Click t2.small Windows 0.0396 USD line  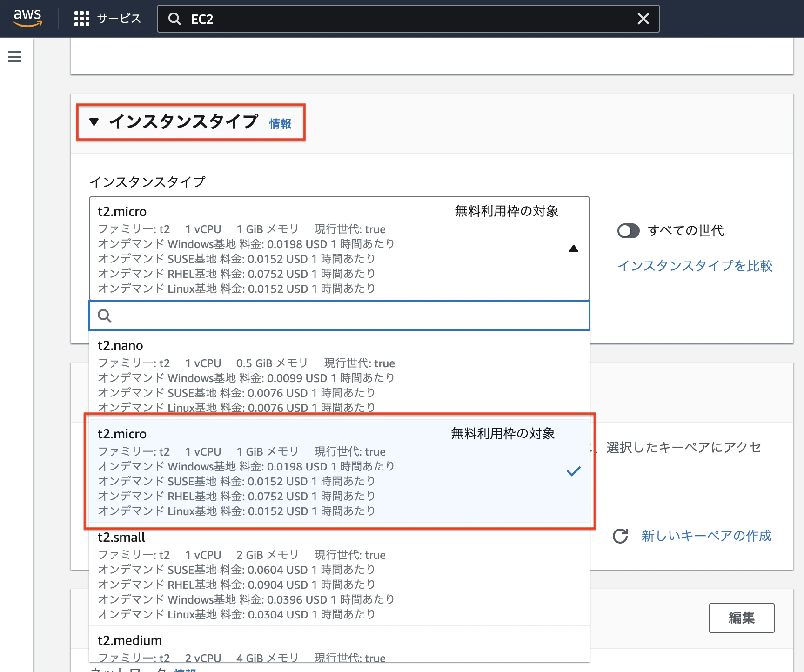246,599
